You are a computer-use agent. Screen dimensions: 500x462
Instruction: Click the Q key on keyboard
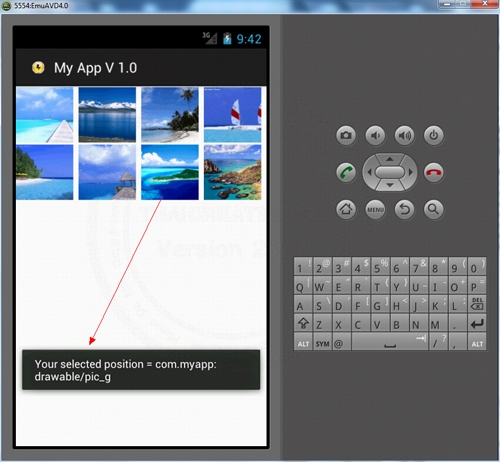303,285
